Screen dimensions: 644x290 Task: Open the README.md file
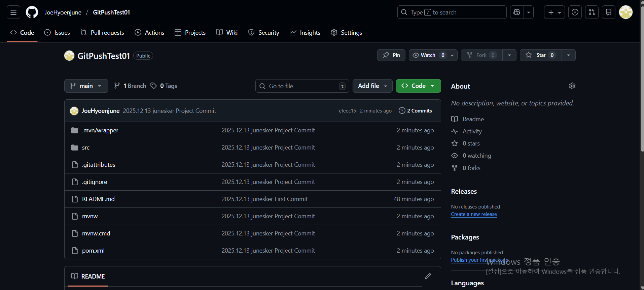[98, 199]
